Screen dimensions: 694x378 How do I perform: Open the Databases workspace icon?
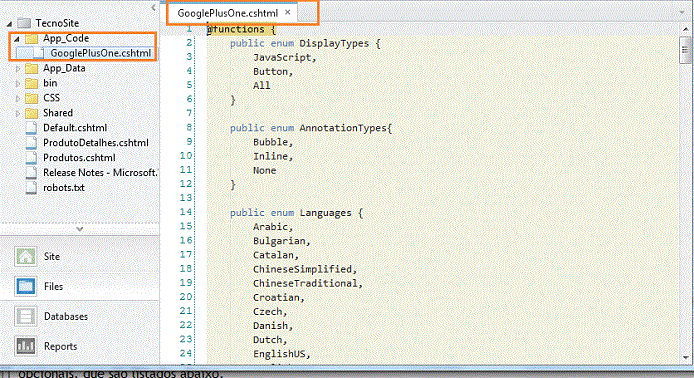[25, 316]
